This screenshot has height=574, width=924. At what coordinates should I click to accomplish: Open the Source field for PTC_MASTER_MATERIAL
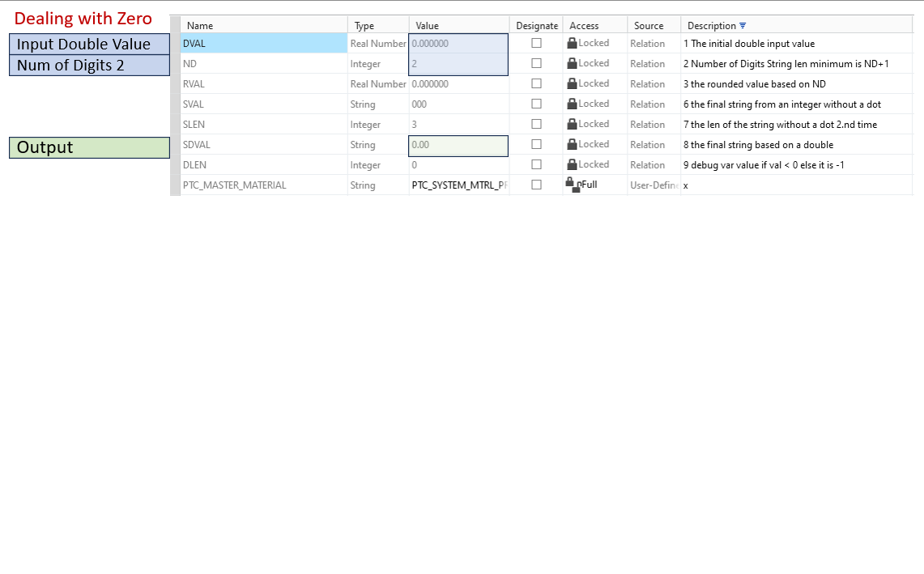point(652,185)
